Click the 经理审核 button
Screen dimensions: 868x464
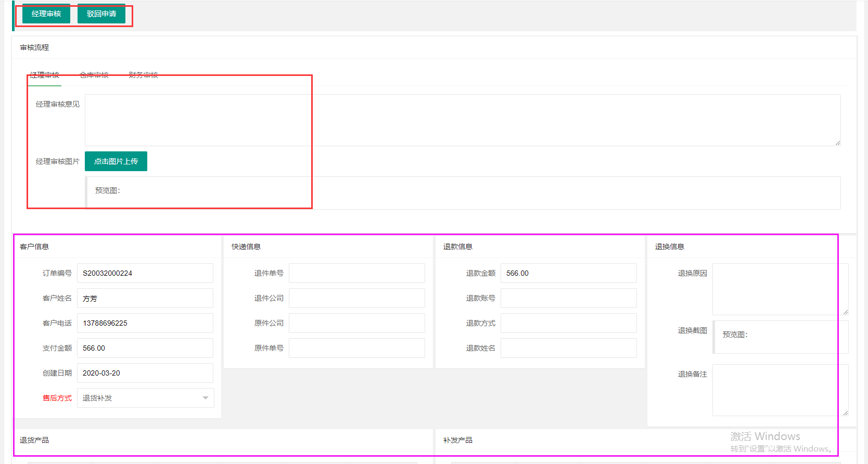[46, 14]
